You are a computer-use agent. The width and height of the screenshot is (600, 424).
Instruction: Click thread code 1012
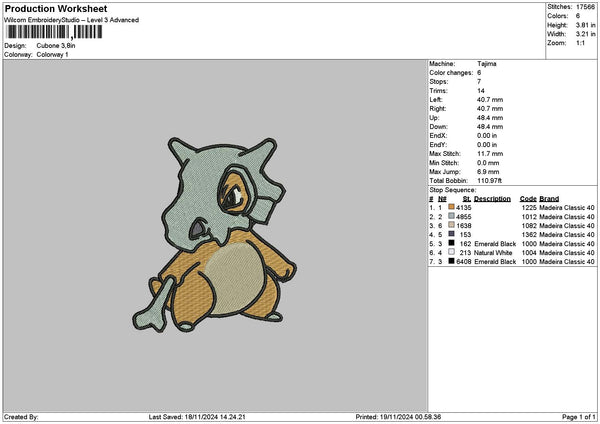[529, 217]
